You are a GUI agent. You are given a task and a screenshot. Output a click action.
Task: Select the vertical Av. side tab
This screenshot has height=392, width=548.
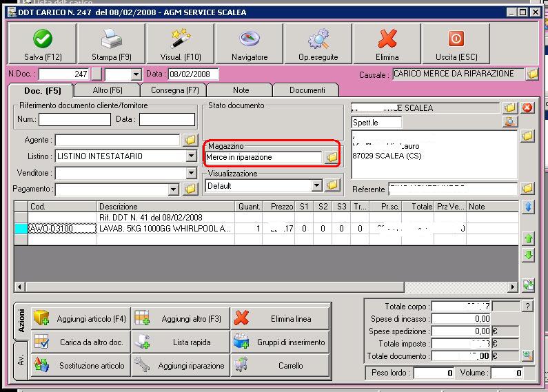coord(21,360)
